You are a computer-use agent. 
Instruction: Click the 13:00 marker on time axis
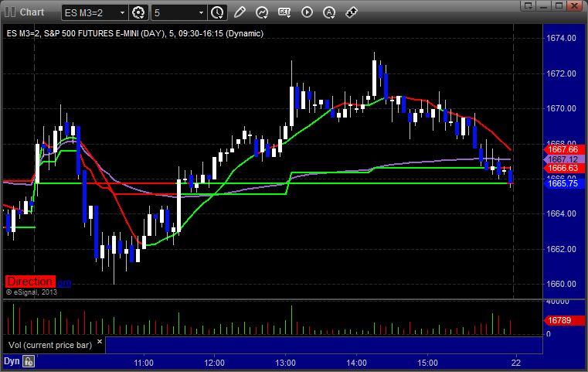286,362
